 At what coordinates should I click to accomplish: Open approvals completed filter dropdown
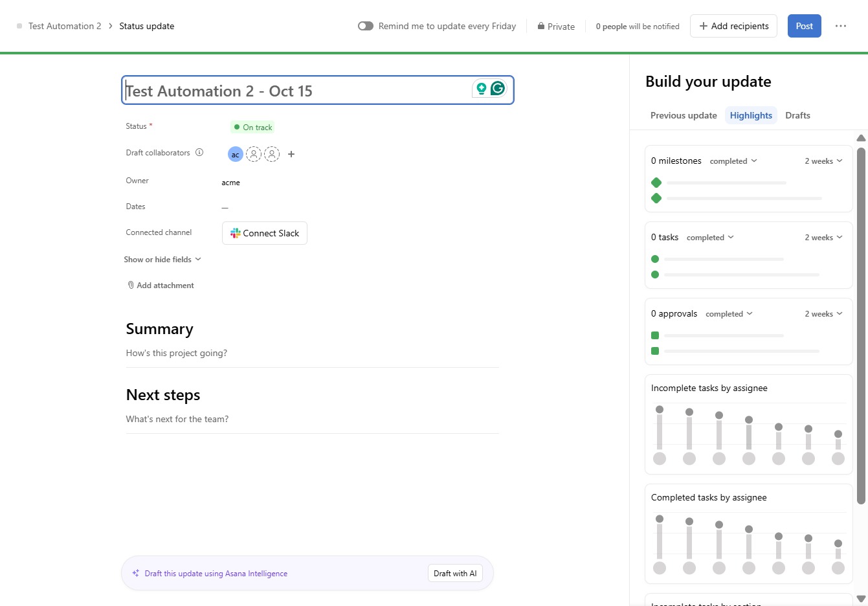click(x=729, y=314)
